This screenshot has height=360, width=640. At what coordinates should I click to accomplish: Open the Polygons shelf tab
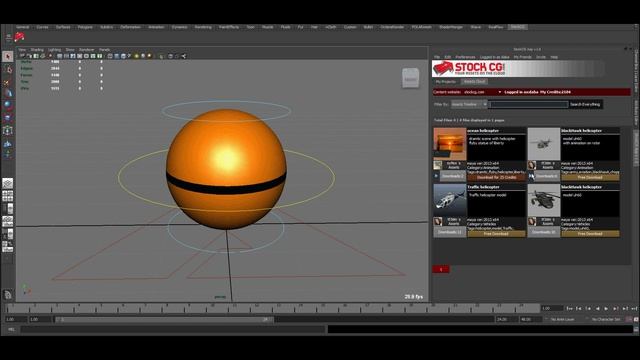coord(85,27)
